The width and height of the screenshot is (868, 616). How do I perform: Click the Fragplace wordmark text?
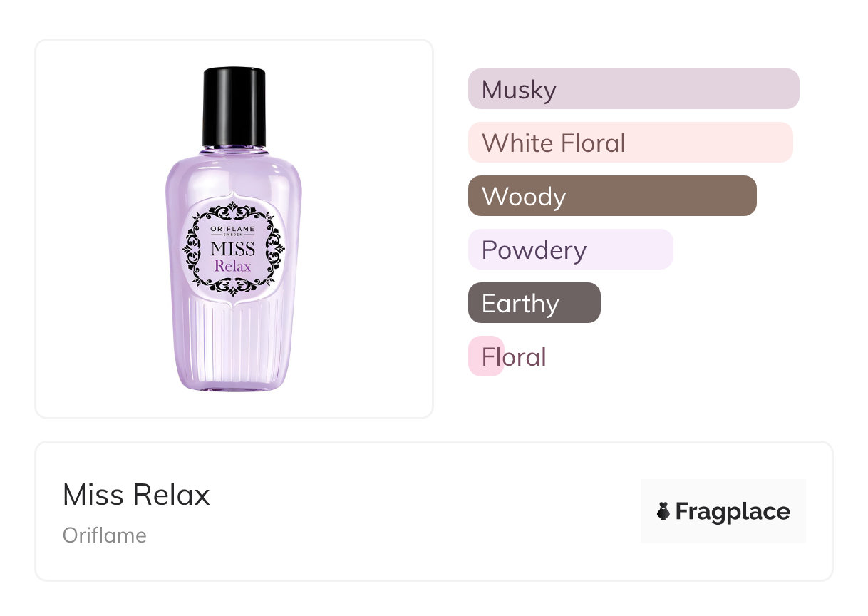(733, 511)
